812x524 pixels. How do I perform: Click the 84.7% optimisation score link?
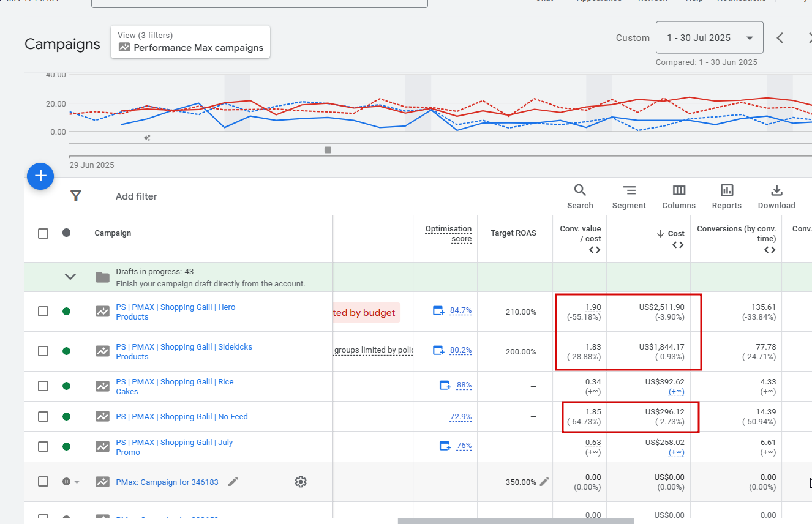coord(461,310)
